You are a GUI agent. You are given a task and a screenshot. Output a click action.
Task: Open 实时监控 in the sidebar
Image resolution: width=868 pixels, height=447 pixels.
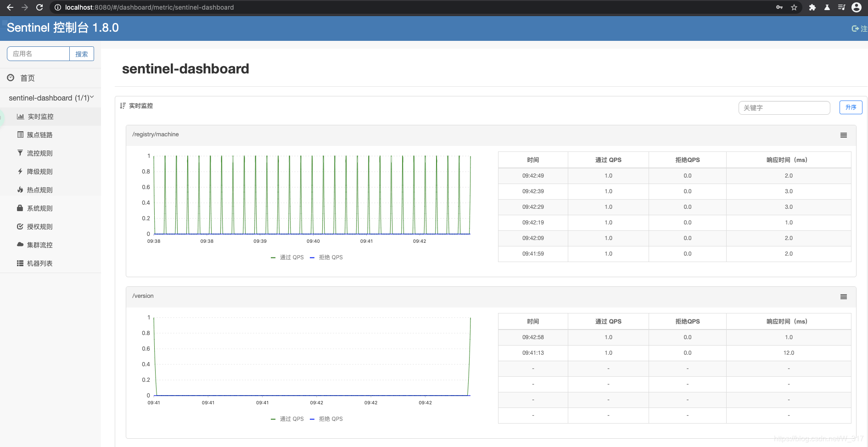click(x=50, y=117)
